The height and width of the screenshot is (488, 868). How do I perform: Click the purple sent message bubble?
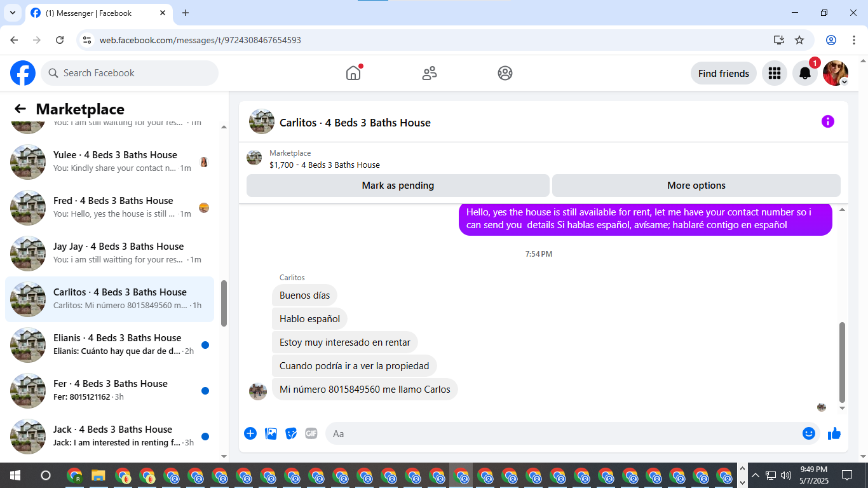[645, 219]
